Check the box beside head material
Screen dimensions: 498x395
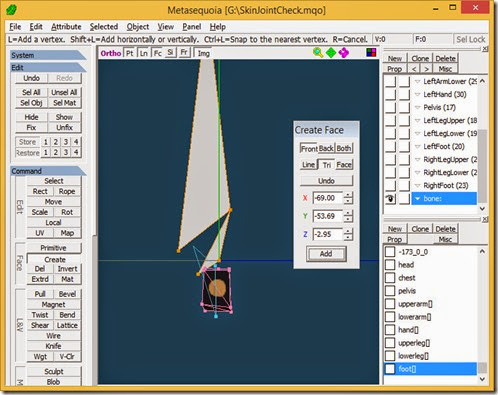(390, 265)
